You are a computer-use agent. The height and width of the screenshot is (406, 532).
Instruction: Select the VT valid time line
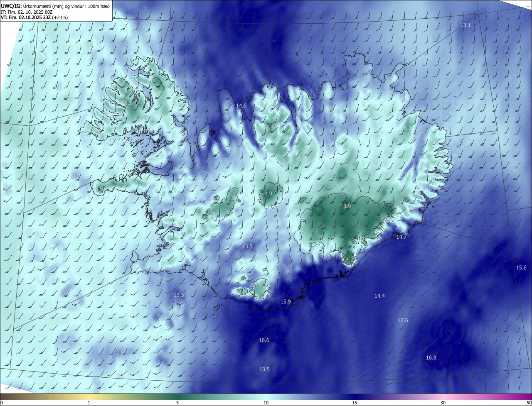[34, 17]
